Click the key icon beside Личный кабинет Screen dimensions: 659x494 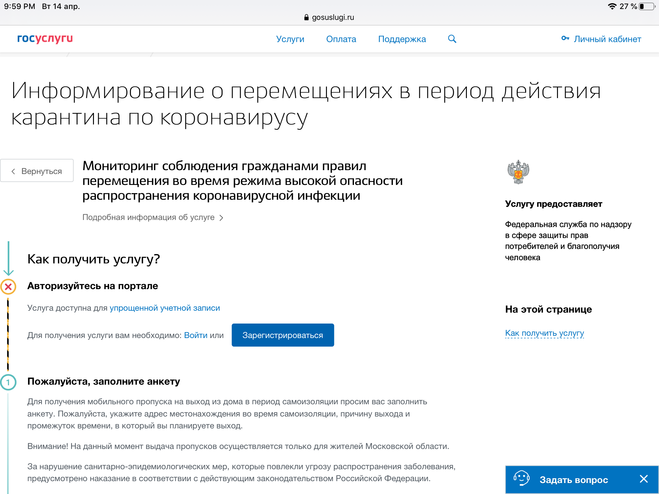(565, 39)
